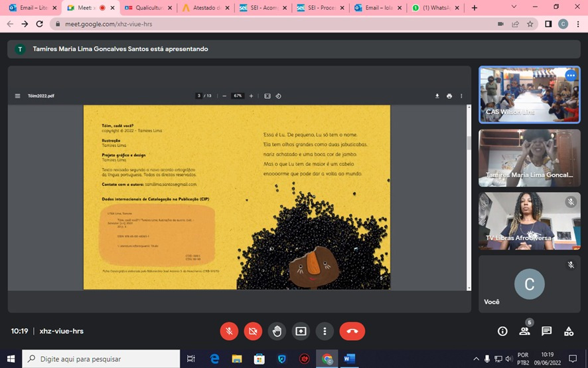Viewport: 588px width, 368px height.
Task: Open Microsoft Store from taskbar
Action: coord(259,359)
